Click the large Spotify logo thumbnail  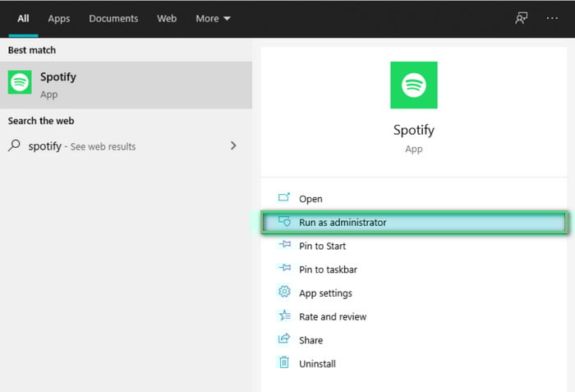click(414, 85)
